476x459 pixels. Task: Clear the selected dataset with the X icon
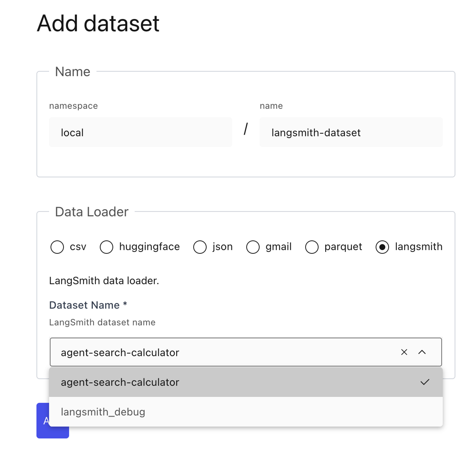(x=404, y=352)
